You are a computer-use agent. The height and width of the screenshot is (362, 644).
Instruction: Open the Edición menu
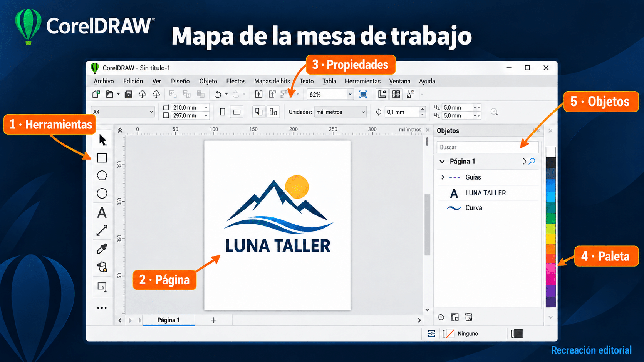coord(133,81)
